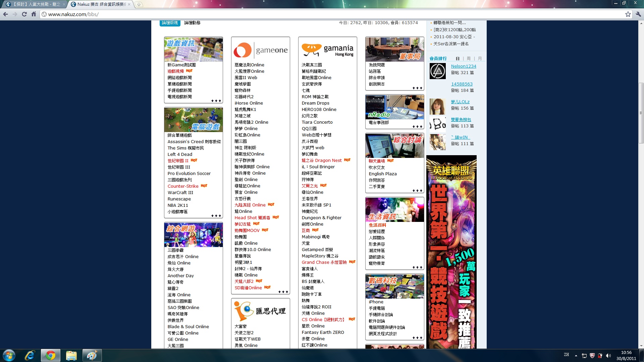This screenshot has width=644, height=362.
Task: Launch Internet Explorer from the taskbar
Action: tap(30, 355)
